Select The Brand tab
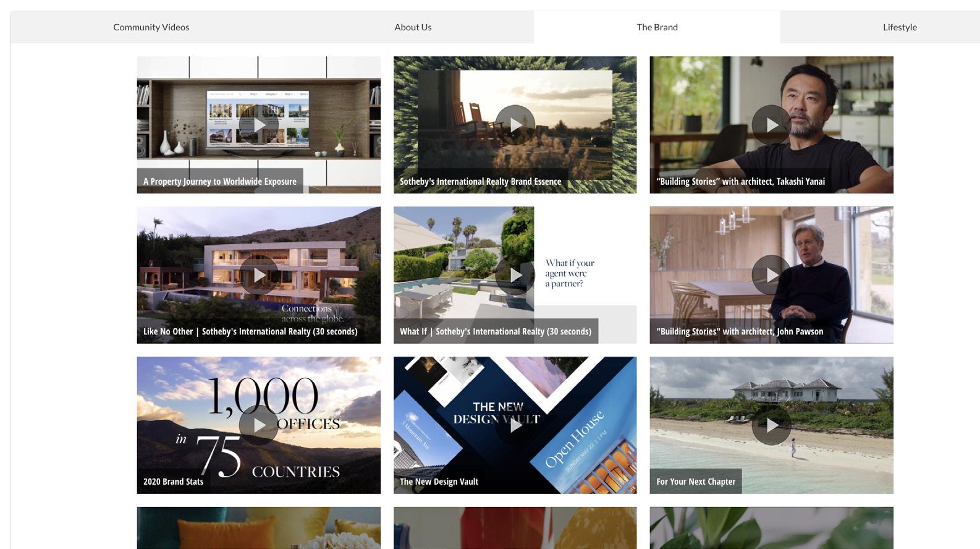The height and width of the screenshot is (549, 980). pyautogui.click(x=657, y=27)
